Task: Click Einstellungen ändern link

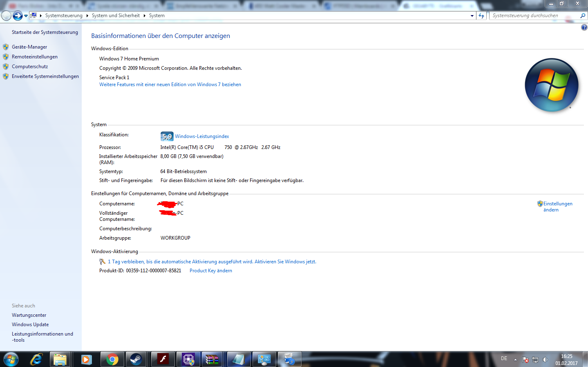Action: (558, 207)
